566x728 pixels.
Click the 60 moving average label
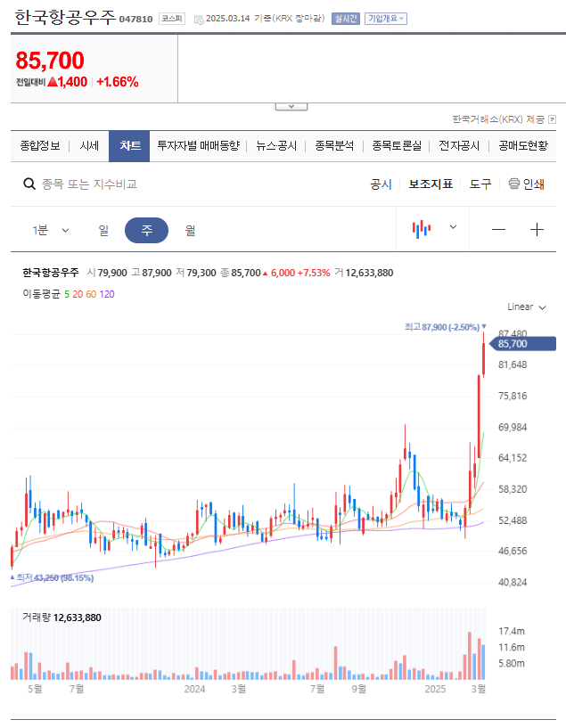91,294
